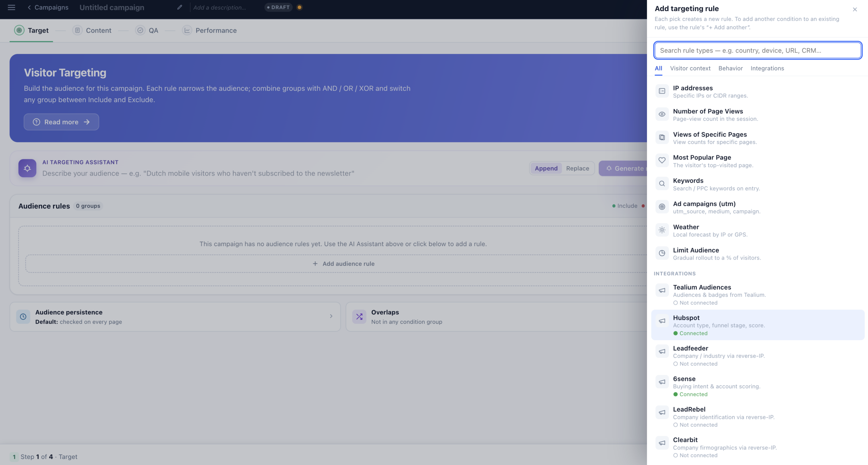868x465 pixels.
Task: Select the Ad campaigns (utm) rule title
Action: pyautogui.click(x=704, y=204)
